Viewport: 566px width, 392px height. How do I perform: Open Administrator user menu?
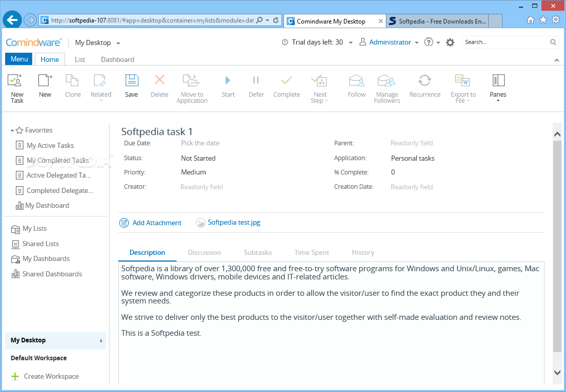389,42
